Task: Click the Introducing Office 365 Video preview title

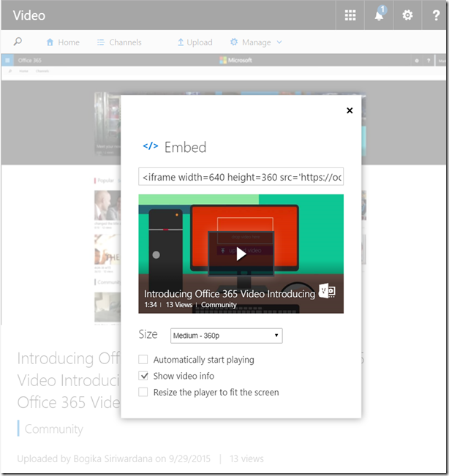Action: [230, 293]
